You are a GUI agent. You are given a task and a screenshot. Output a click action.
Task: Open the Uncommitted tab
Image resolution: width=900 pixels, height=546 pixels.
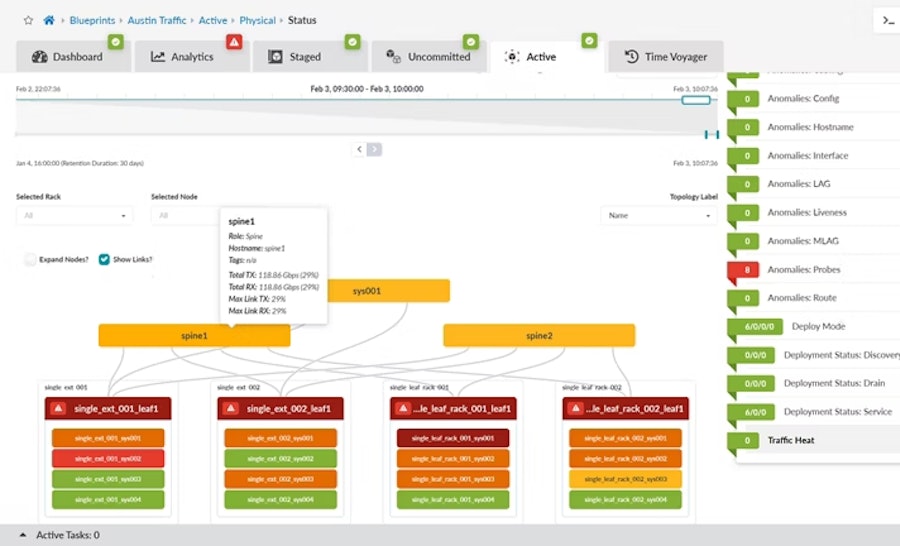(429, 57)
